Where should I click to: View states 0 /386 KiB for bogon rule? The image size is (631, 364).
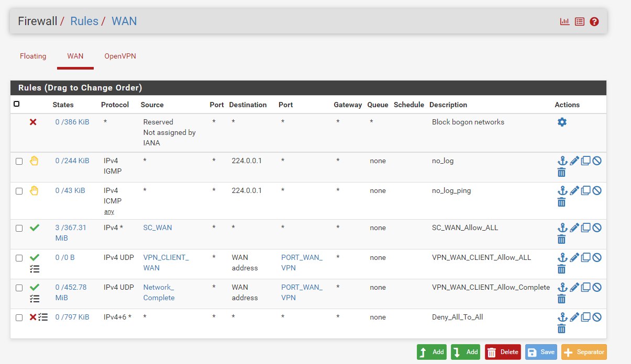coord(72,122)
